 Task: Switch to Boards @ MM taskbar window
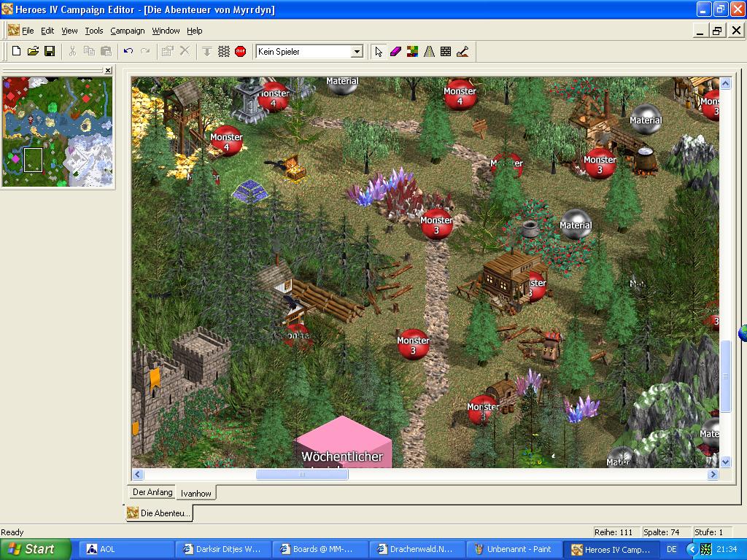coord(320,549)
